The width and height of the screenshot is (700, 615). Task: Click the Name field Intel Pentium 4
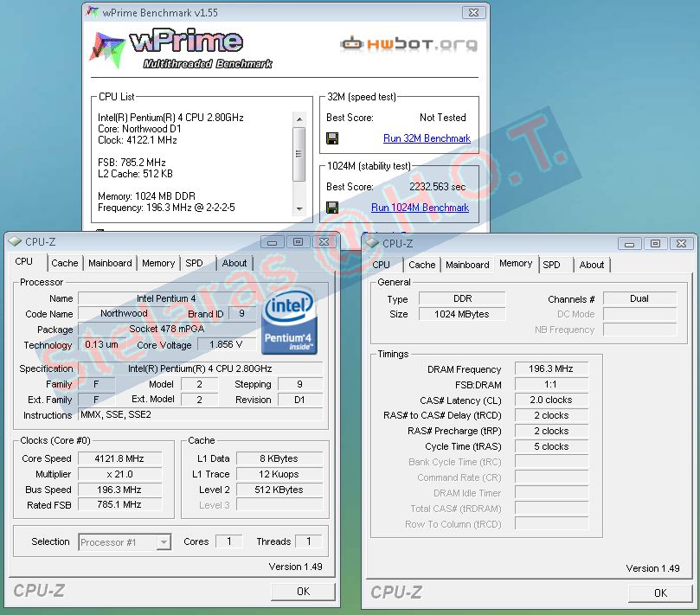[166, 298]
